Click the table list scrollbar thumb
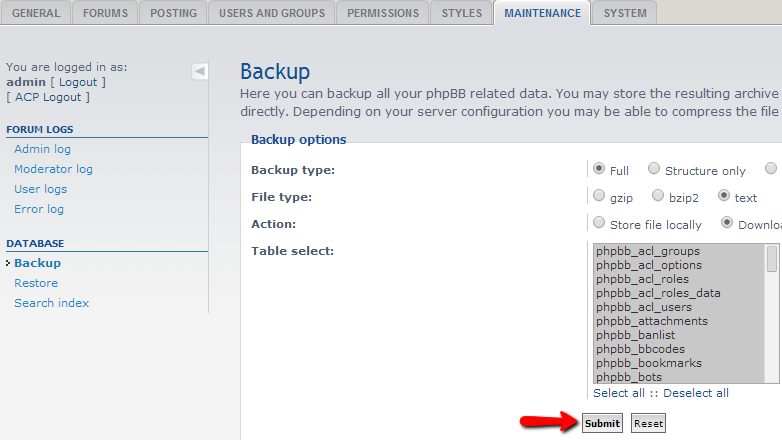 [772, 258]
